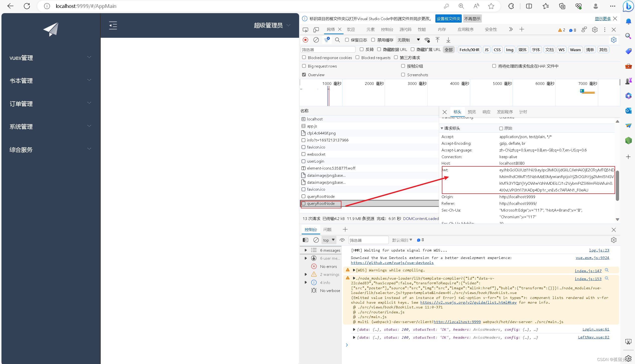Open the log.js:23 source link
The width and height of the screenshot is (635, 364).
pyautogui.click(x=599, y=250)
